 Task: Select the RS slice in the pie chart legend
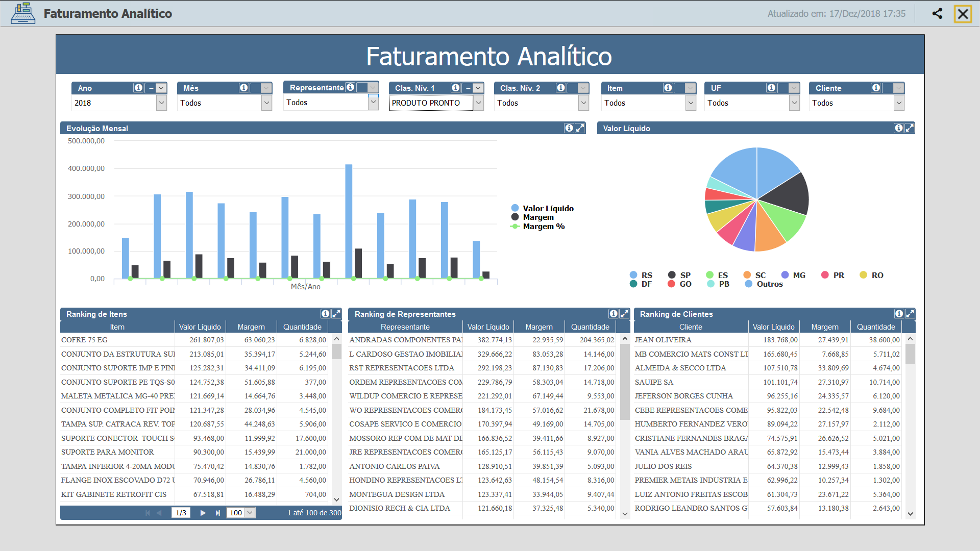coord(642,275)
